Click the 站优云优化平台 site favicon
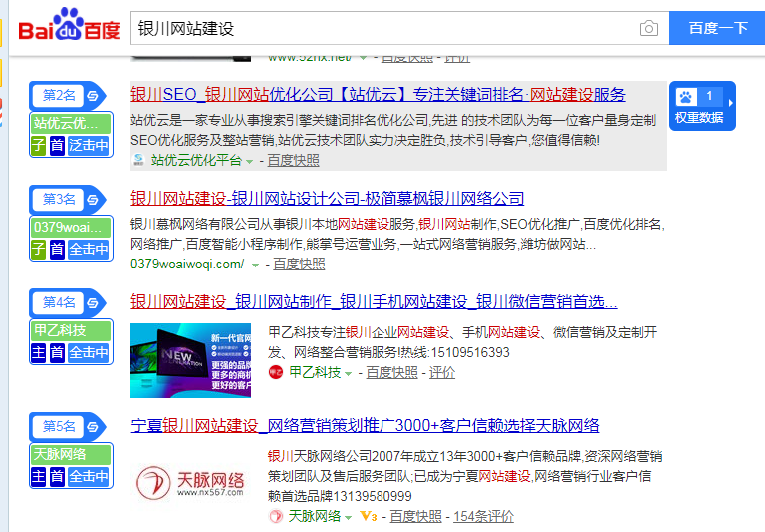This screenshot has height=532, width=765. [138, 160]
